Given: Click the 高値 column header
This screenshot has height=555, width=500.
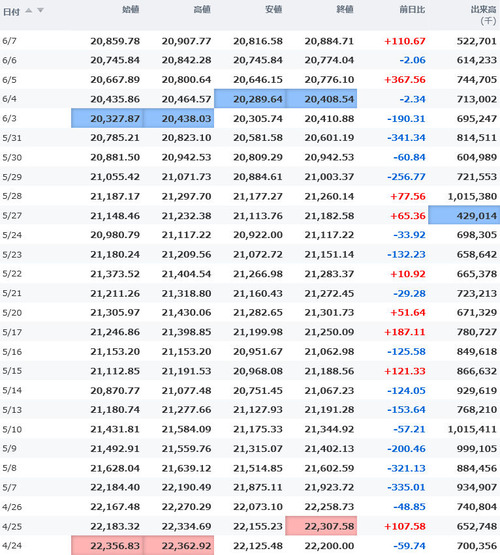Looking at the screenshot, I should [x=202, y=10].
